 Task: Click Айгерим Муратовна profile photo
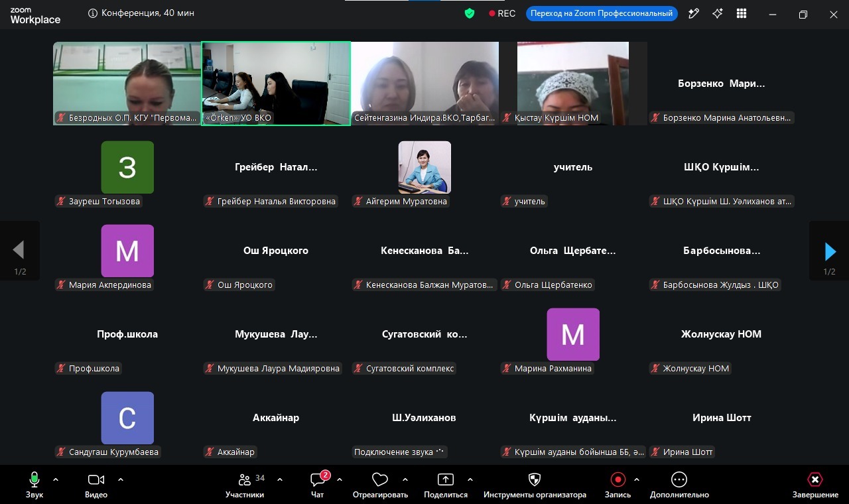pyautogui.click(x=424, y=167)
